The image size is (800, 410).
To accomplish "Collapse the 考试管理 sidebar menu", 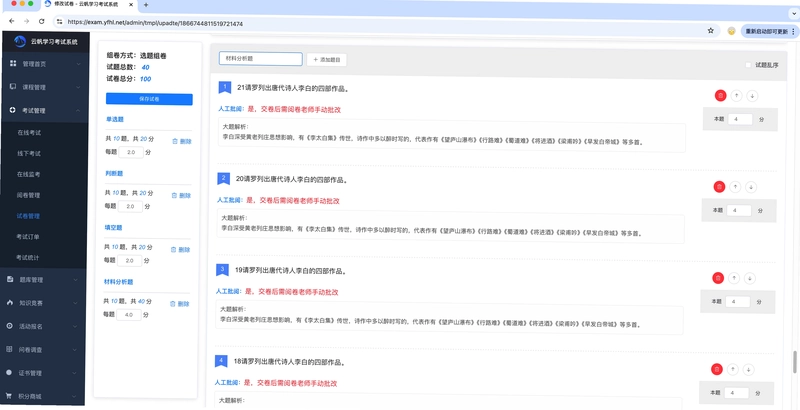I will tap(44, 110).
